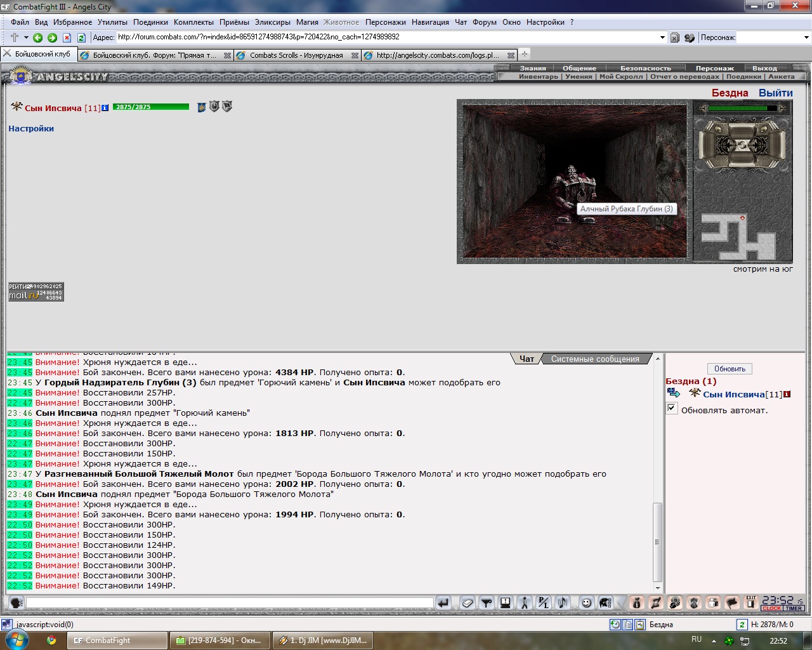The image size is (812, 650).
Task: Open Мой Скролл link
Action: pos(621,76)
